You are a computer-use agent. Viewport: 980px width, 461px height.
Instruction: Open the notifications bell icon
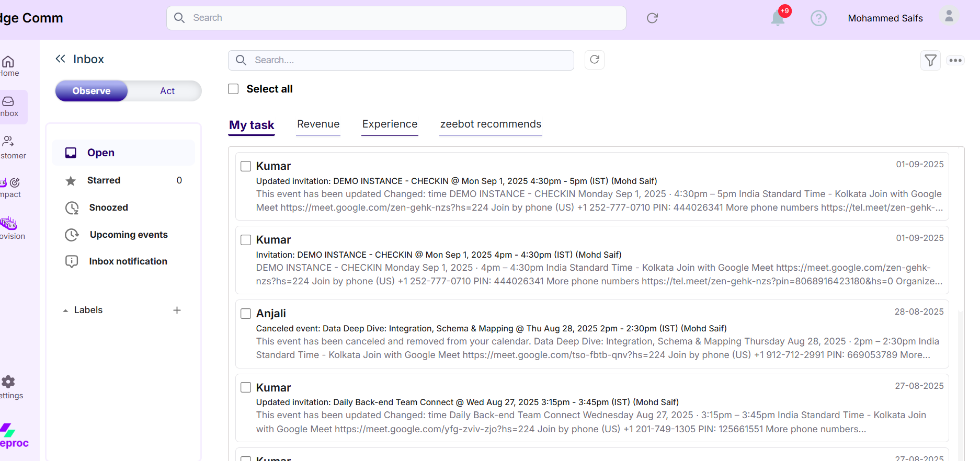(x=778, y=18)
